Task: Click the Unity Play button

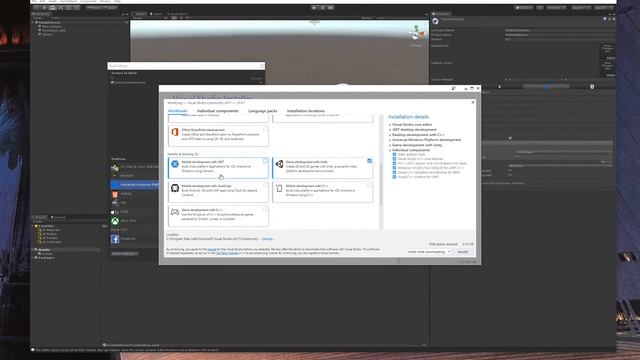Action: coord(314,7)
